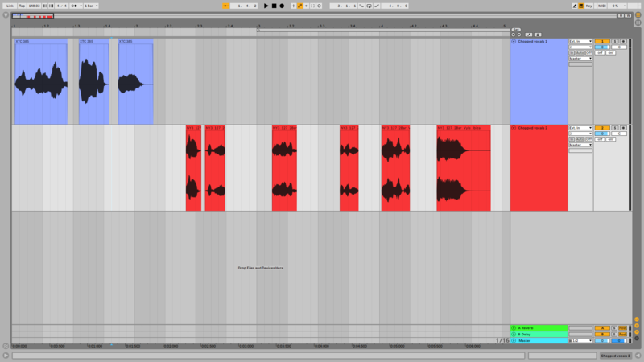This screenshot has width=644, height=362.
Task: Set monitor to In on Chopped vocals 1
Action: coord(572,53)
